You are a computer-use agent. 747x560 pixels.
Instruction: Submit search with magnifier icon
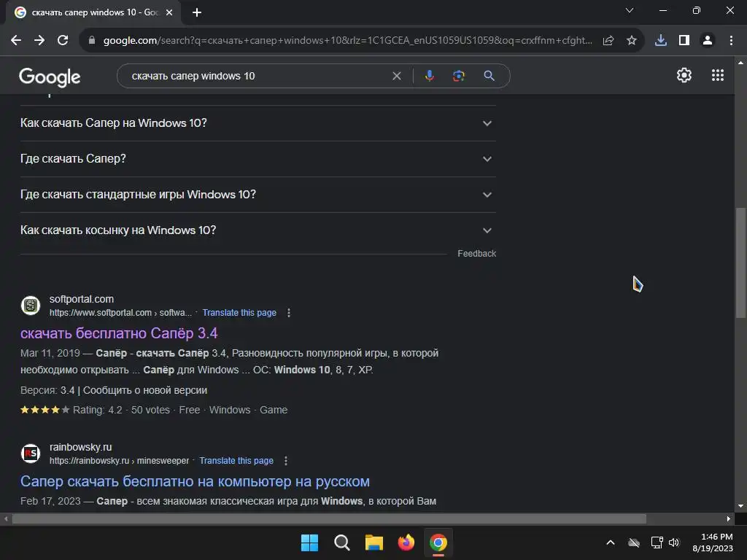(x=489, y=76)
